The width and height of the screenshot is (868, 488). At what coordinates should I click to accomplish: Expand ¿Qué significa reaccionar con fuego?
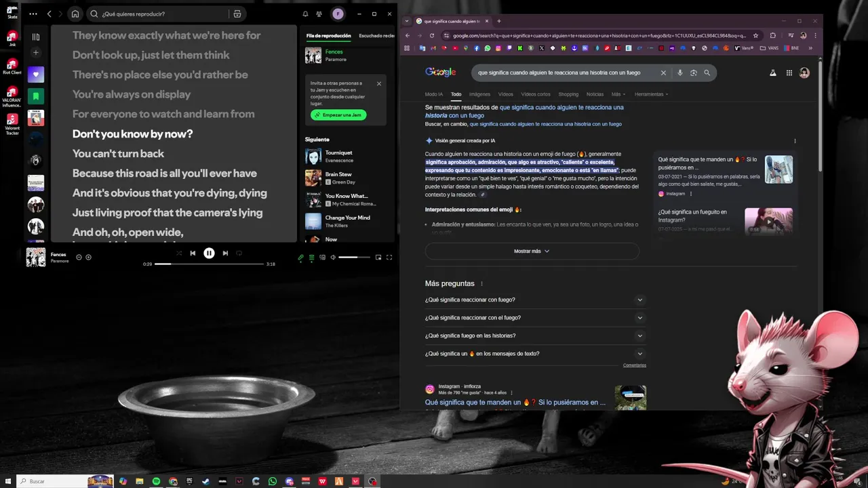coord(535,300)
